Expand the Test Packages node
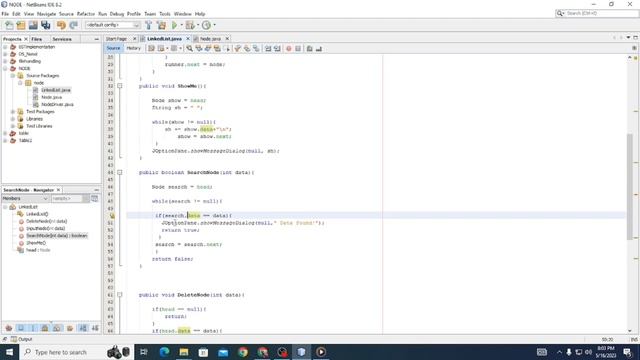Image resolution: width=640 pixels, height=360 pixels. (x=13, y=111)
